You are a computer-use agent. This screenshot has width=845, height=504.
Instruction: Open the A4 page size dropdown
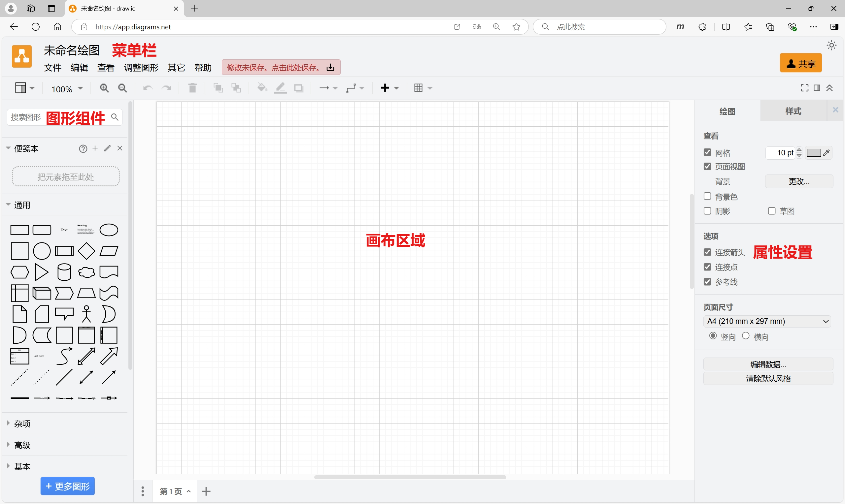pos(767,321)
